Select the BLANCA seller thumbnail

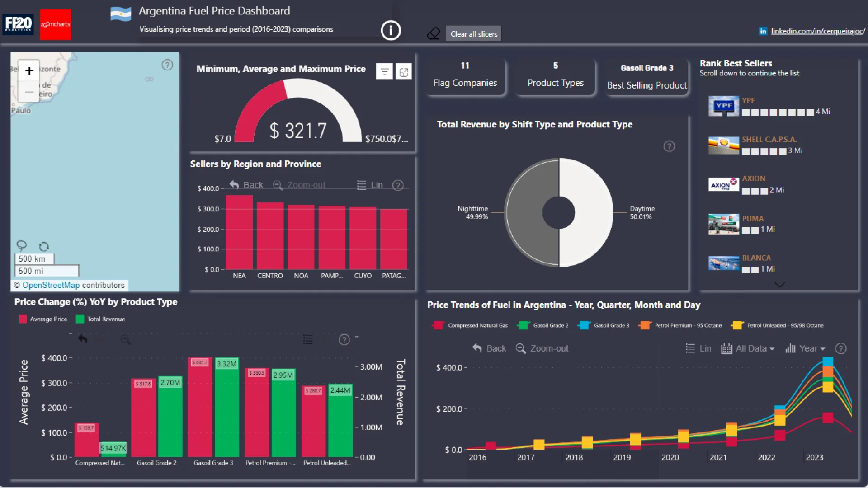pyautogui.click(x=723, y=263)
